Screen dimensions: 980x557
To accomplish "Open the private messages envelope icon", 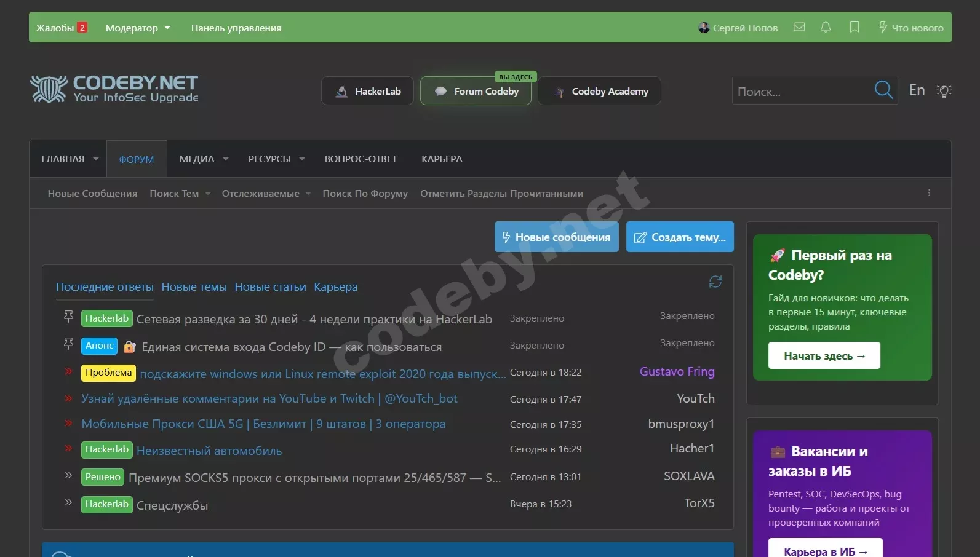I will [x=799, y=27].
